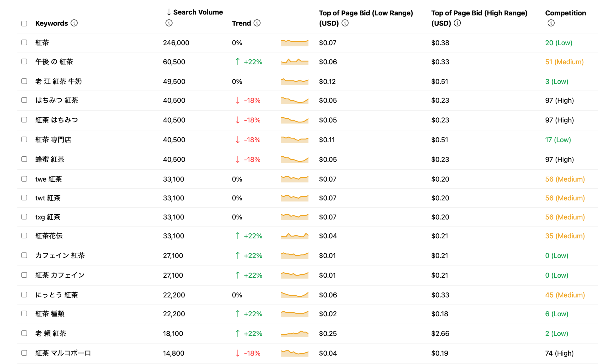616x364 pixels.
Task: Click the Trend column info icon
Action: click(257, 23)
